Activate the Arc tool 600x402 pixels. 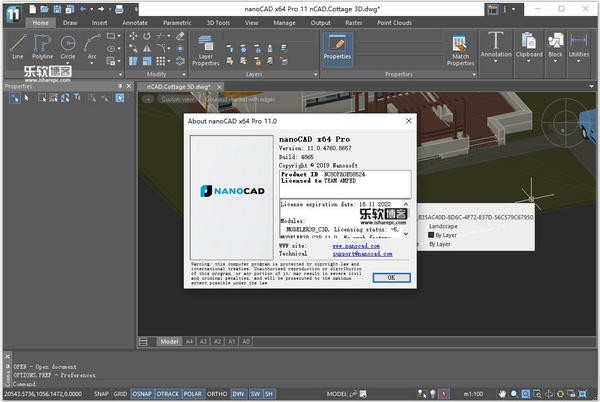92,46
